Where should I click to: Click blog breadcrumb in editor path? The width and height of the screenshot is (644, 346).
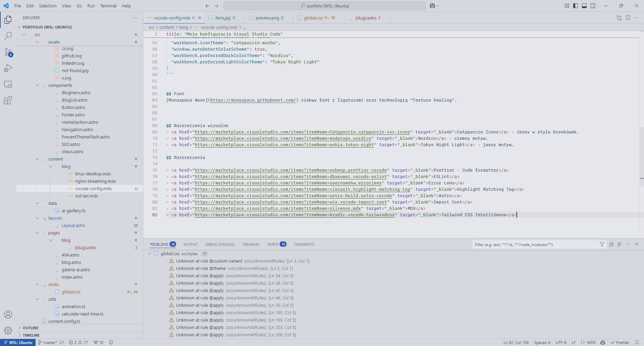(x=184, y=27)
